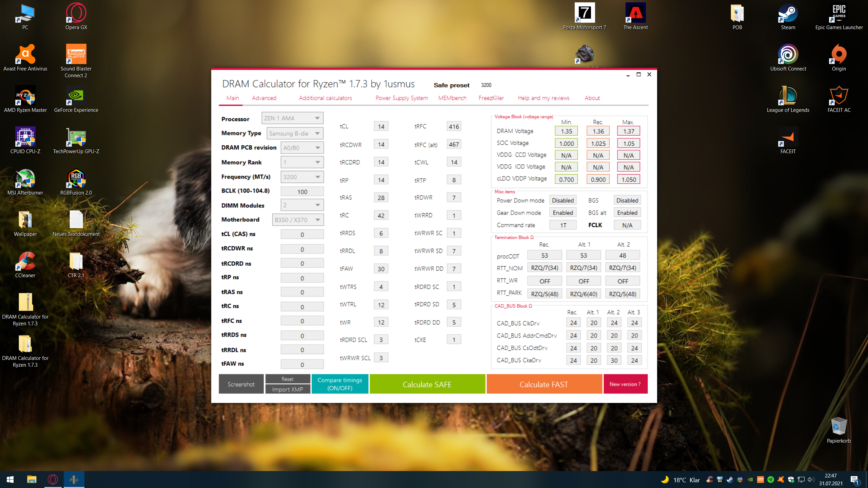Expand the Processor dropdown
This screenshot has height=488, width=868.
(292, 118)
